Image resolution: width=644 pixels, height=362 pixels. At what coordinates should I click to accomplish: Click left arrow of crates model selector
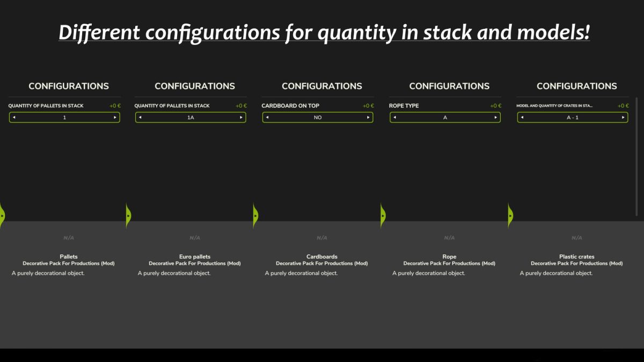click(x=522, y=117)
